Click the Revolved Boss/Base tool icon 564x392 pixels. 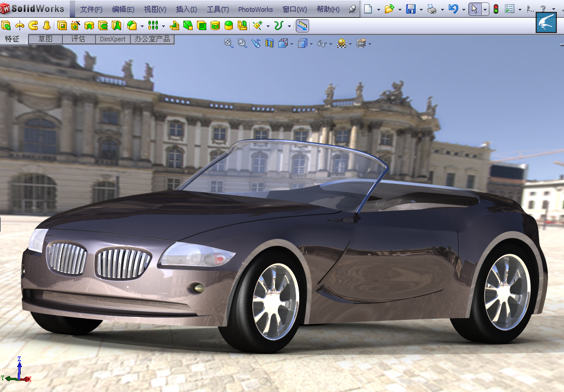(20, 25)
